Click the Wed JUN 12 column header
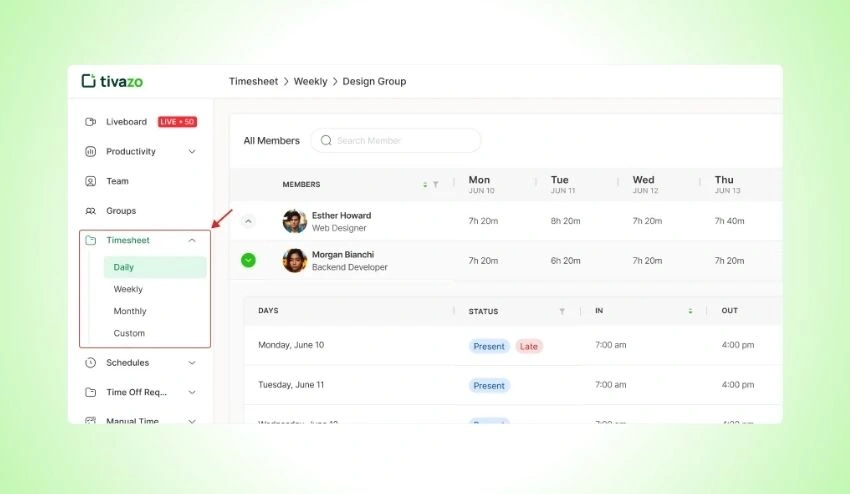Image resolution: width=850 pixels, height=494 pixels. tap(645, 184)
